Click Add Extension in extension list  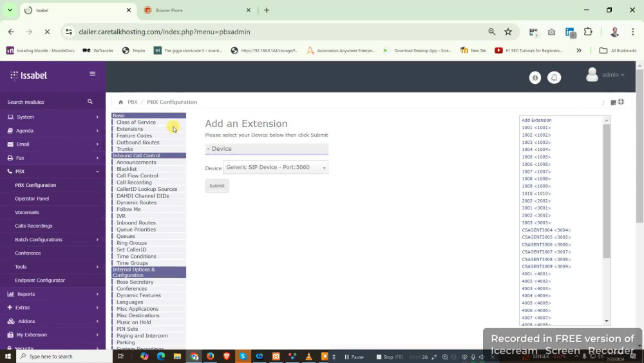tap(536, 121)
